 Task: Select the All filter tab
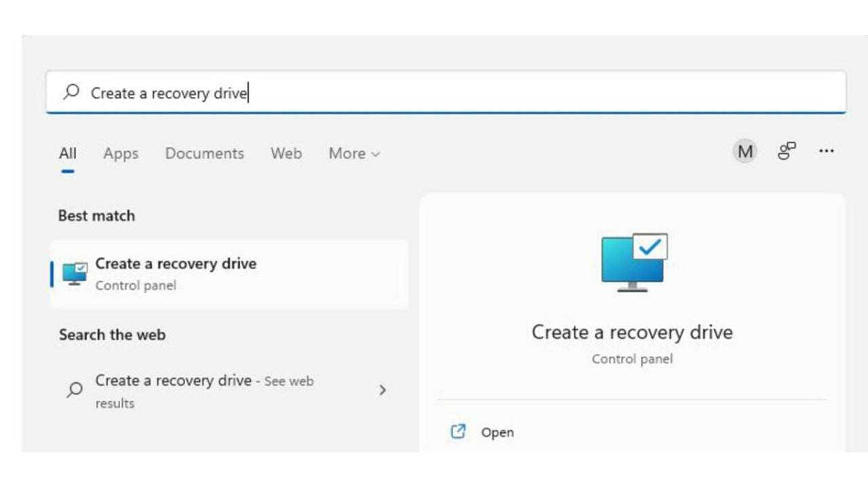point(67,153)
